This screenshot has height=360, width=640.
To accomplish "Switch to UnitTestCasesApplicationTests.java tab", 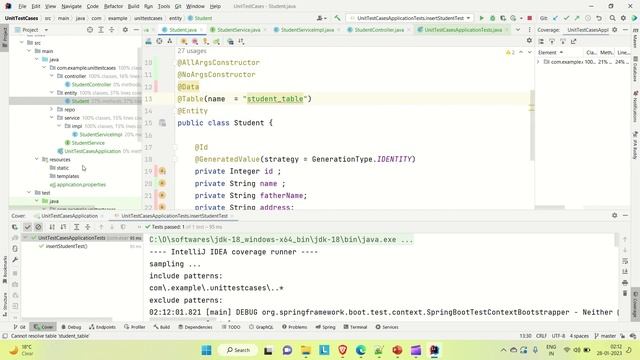I will (462, 30).
